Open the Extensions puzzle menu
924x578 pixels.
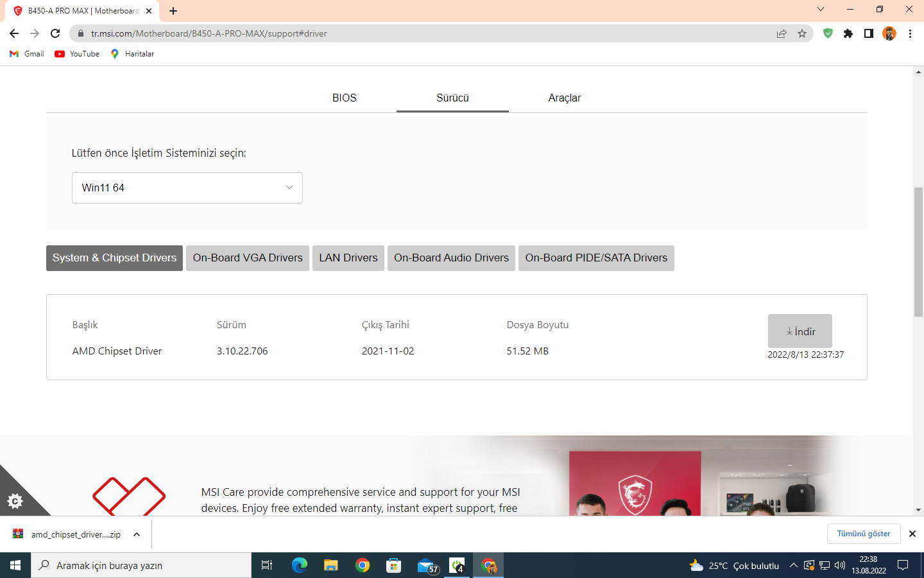[x=848, y=33]
